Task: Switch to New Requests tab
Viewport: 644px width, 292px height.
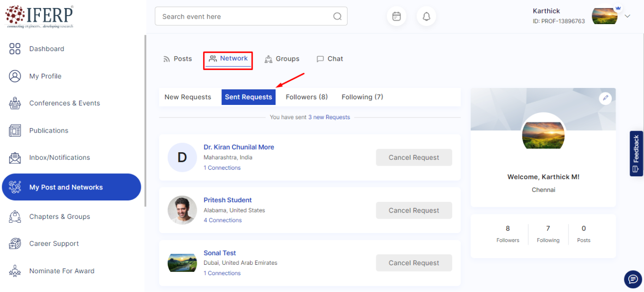Action: (x=187, y=97)
